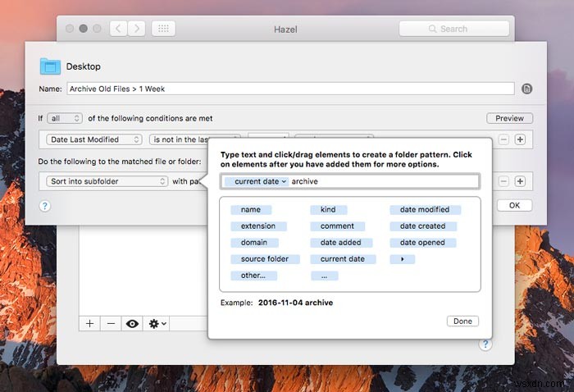This screenshot has height=392, width=574.
Task: Select the subfolder arrow token
Action: pos(403,259)
